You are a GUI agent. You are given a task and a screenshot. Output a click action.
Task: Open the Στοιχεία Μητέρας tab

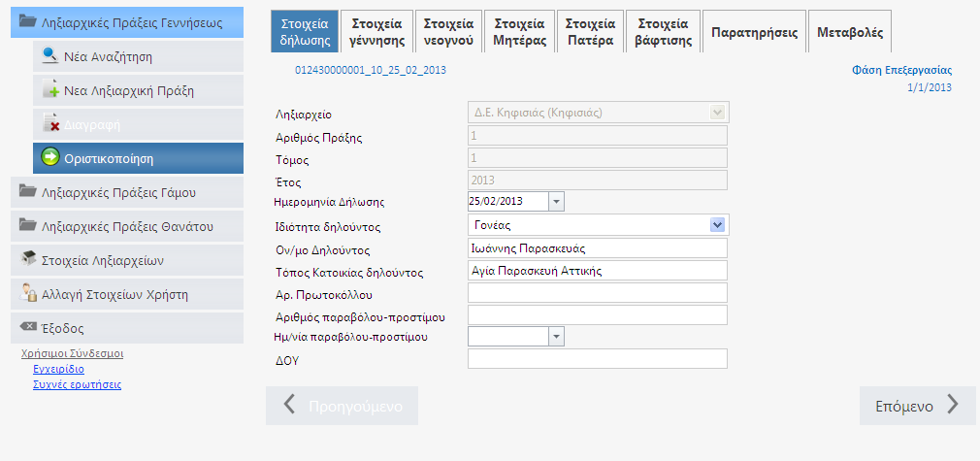(x=519, y=33)
